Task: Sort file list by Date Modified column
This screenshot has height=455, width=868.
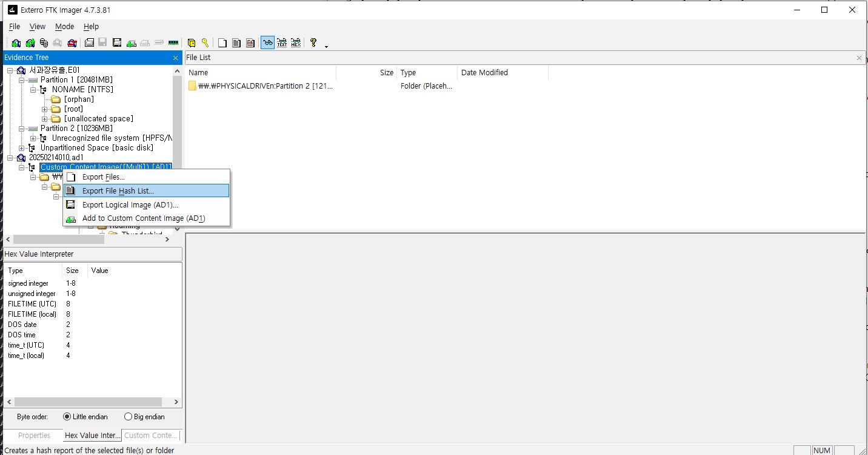Action: coord(503,73)
